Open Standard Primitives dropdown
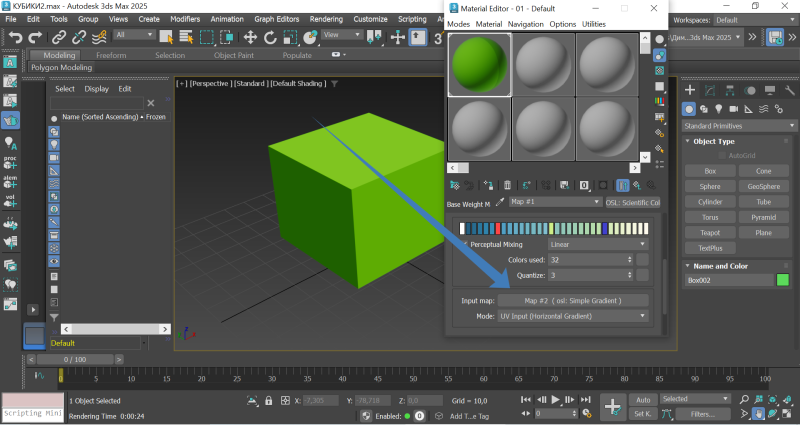Image resolution: width=800 pixels, height=425 pixels. point(739,126)
